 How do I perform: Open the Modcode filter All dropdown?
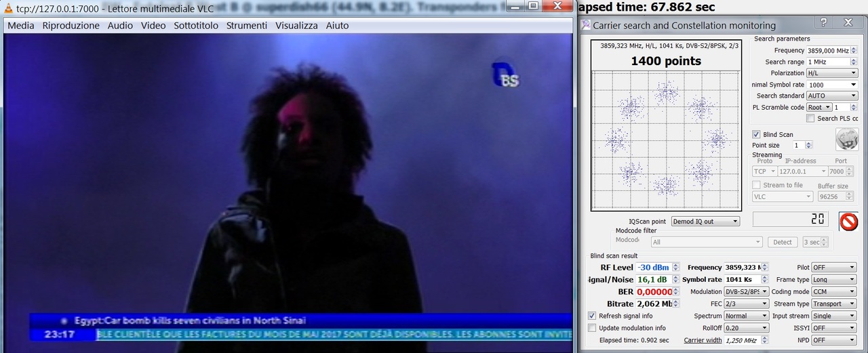coord(706,242)
